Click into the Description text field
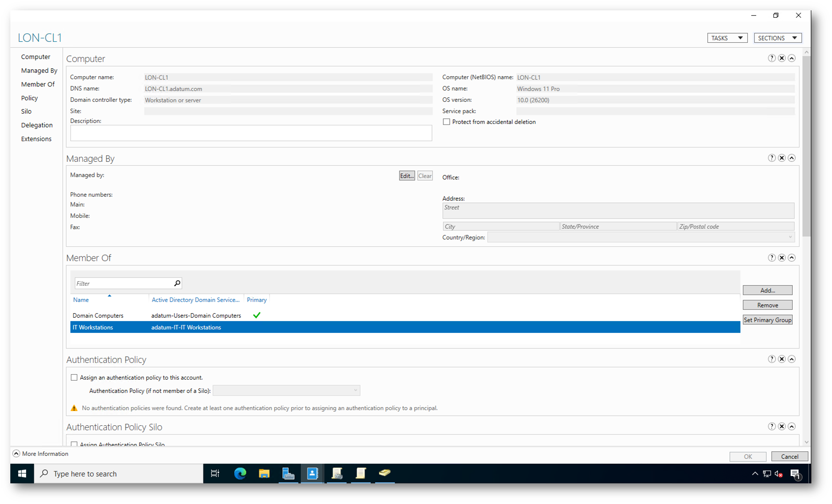The image size is (832, 504). [251, 133]
